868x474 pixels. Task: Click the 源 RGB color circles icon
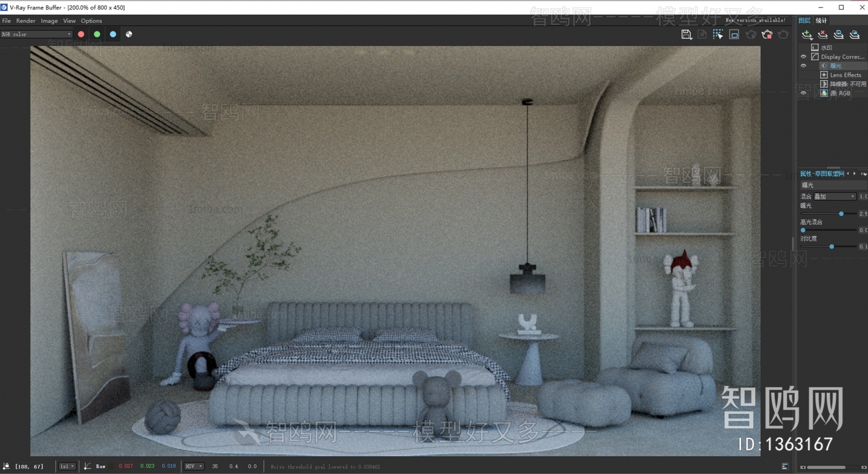coord(824,93)
